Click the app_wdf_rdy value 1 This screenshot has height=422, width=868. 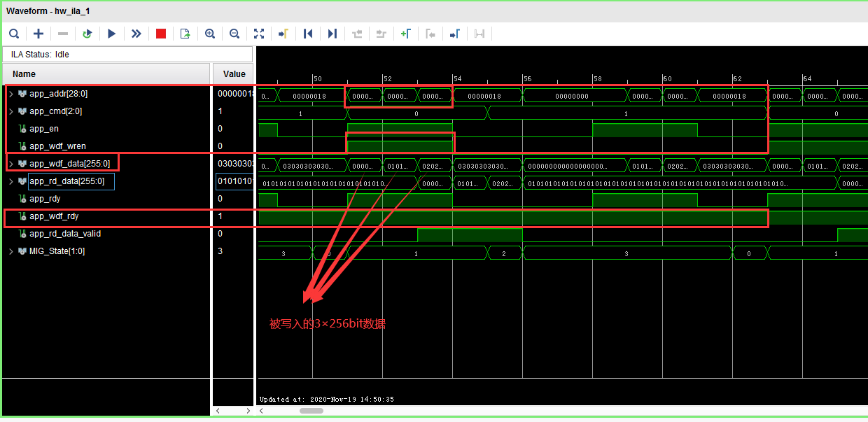220,216
